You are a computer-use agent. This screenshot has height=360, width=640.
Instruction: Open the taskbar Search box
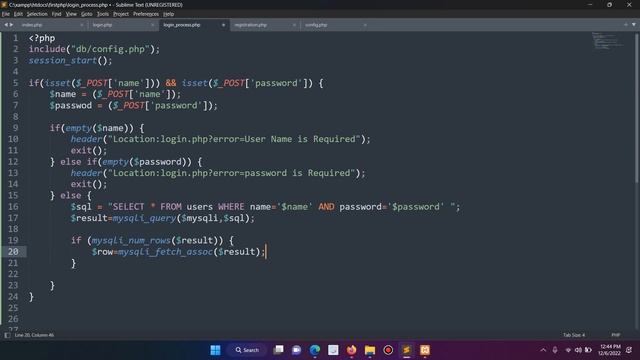click(247, 350)
